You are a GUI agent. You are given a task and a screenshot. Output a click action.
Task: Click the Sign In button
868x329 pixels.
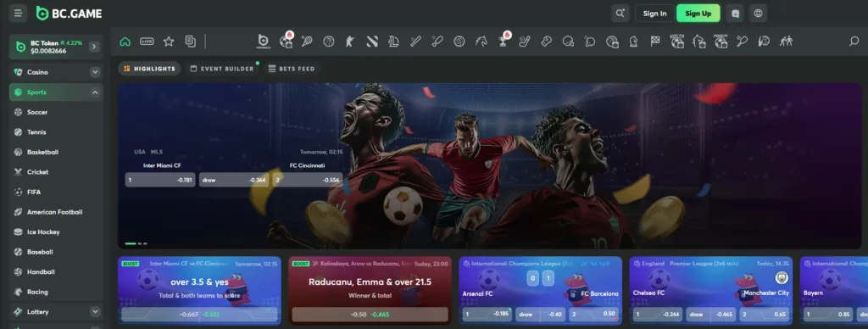coord(655,14)
